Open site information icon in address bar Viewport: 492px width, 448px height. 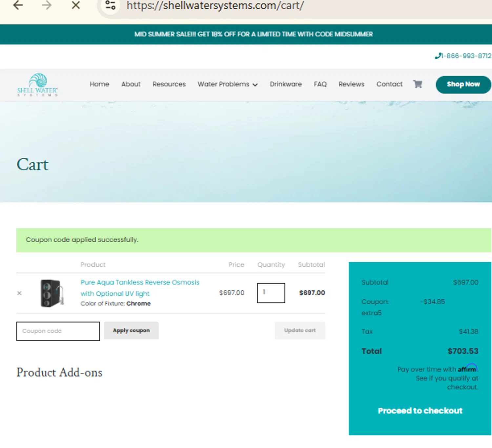110,5
